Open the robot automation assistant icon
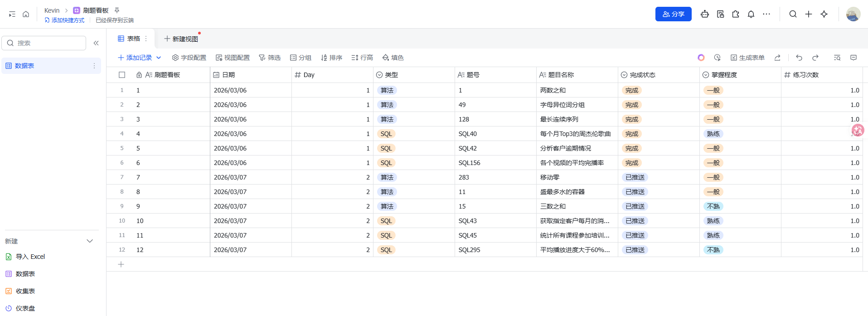Image resolution: width=868 pixels, height=316 pixels. pos(705,14)
